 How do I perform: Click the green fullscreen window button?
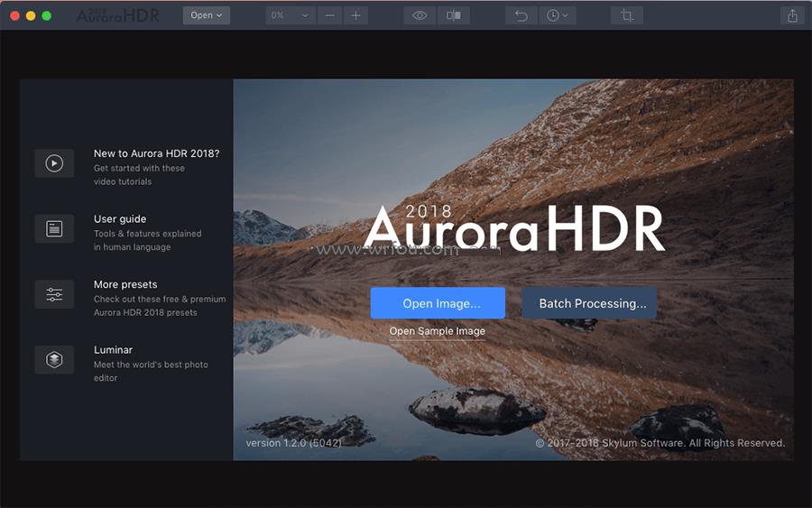(47, 16)
